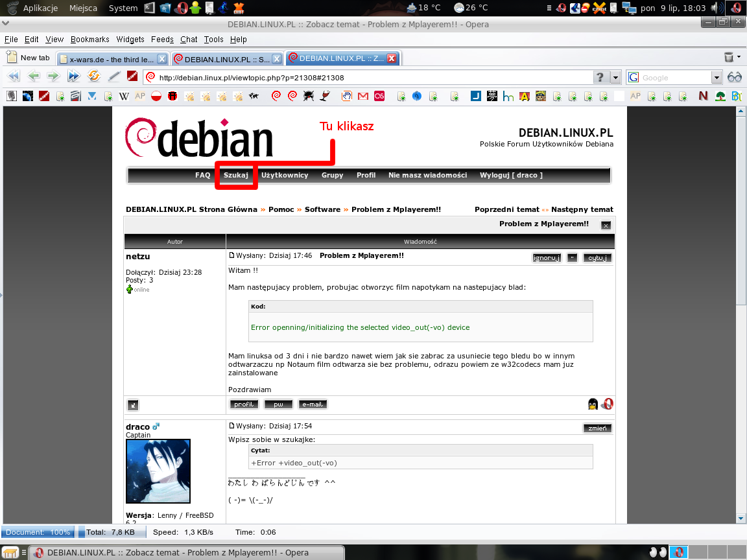Click the Software breadcrumb link
747x560 pixels.
pos(322,209)
